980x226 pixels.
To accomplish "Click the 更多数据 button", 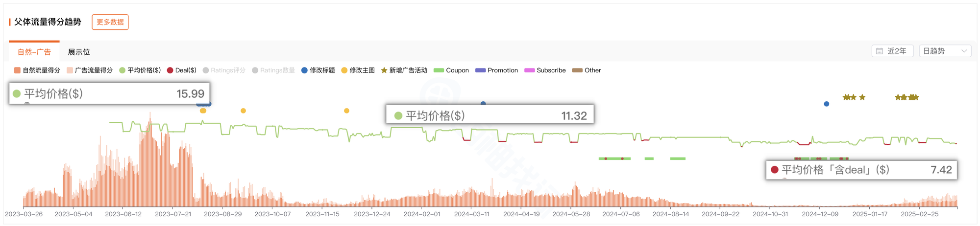I will (x=110, y=22).
